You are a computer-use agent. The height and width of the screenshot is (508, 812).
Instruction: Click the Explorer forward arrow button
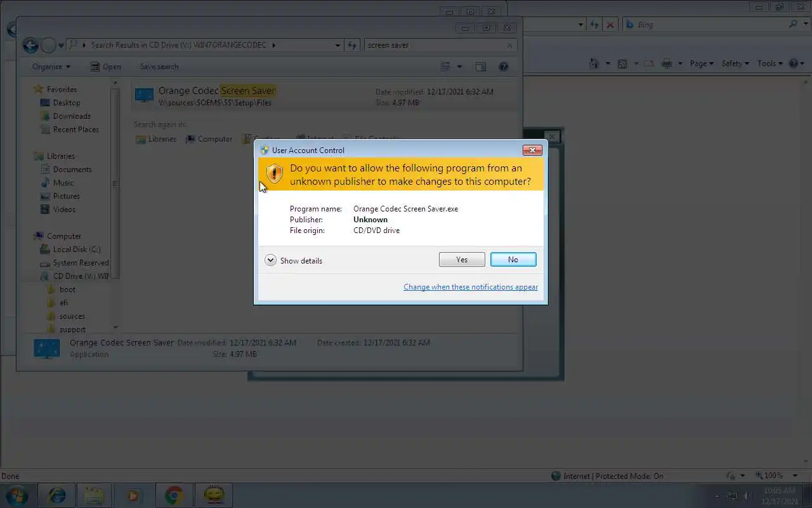(48, 45)
